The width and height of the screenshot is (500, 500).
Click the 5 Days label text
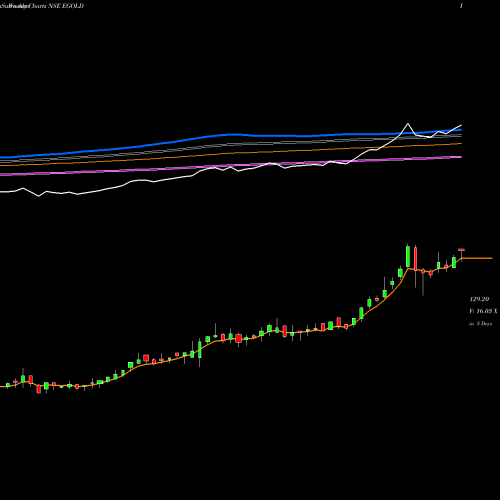(484, 323)
